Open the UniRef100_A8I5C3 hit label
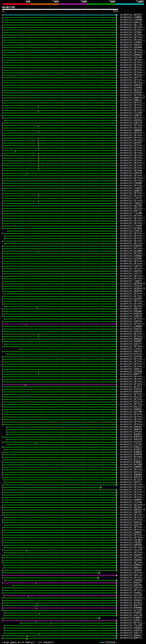146x644 pixels. tap(131, 15)
